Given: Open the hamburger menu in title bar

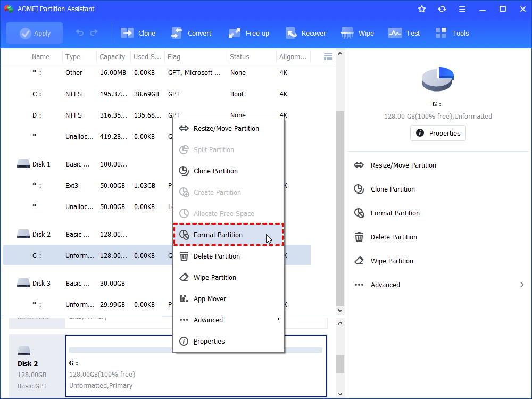Looking at the screenshot, I should click(462, 9).
